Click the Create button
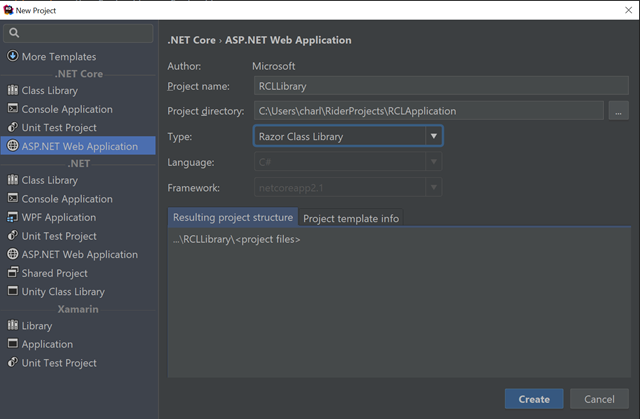 [533, 399]
